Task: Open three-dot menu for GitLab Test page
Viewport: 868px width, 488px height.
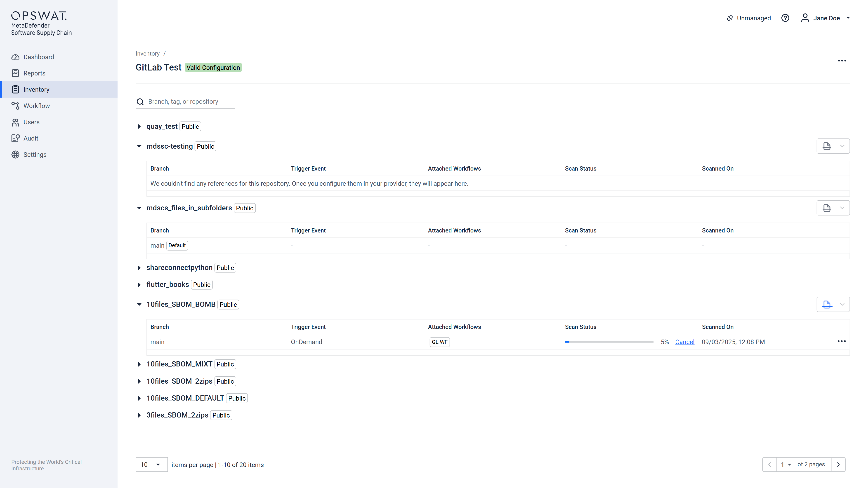Action: coord(842,61)
